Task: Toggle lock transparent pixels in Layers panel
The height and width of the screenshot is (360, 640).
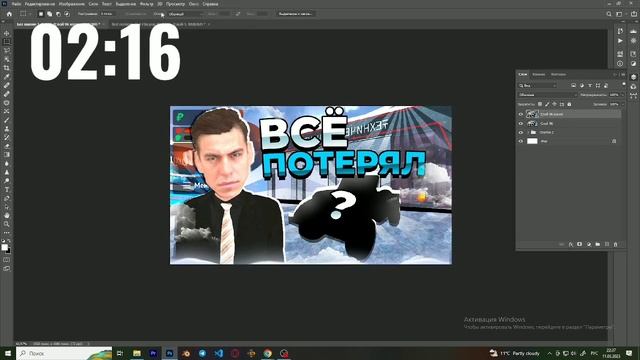Action: pos(540,104)
